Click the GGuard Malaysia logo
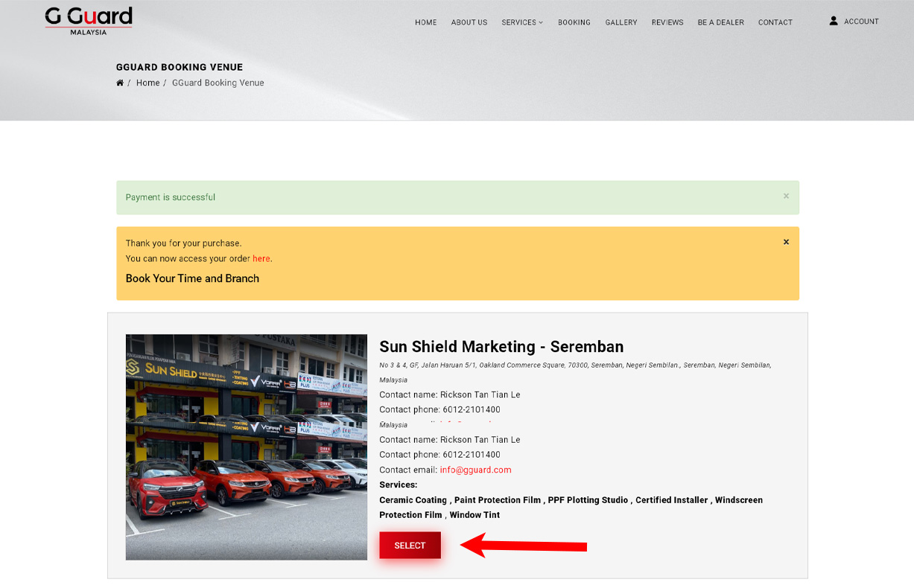The height and width of the screenshot is (588, 914). coord(88,21)
